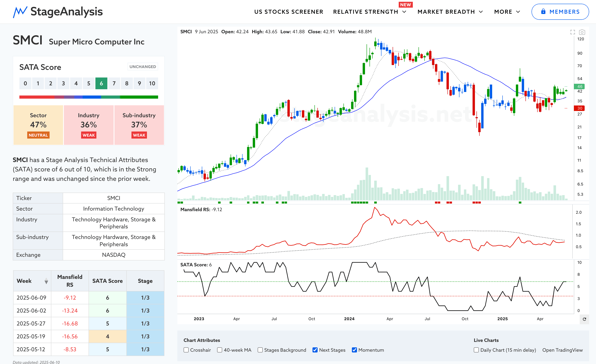The height and width of the screenshot is (364, 596).
Task: Click the ticker SMCI table cell
Action: tap(114, 198)
